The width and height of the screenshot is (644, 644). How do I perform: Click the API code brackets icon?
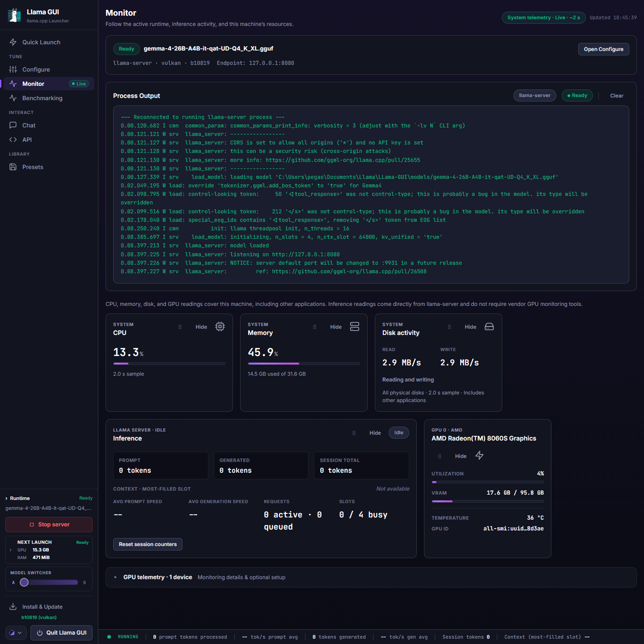[x=13, y=140]
